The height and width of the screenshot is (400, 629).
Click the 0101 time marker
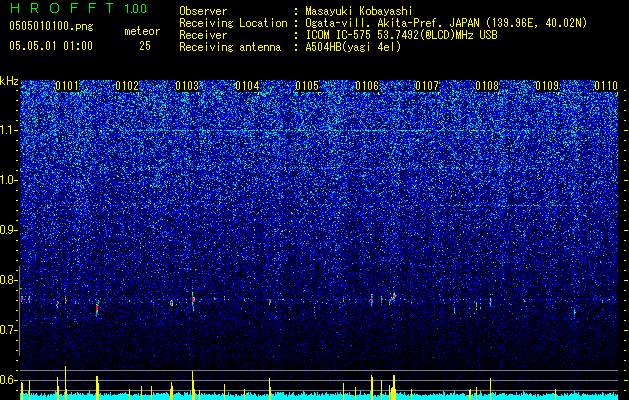67,86
